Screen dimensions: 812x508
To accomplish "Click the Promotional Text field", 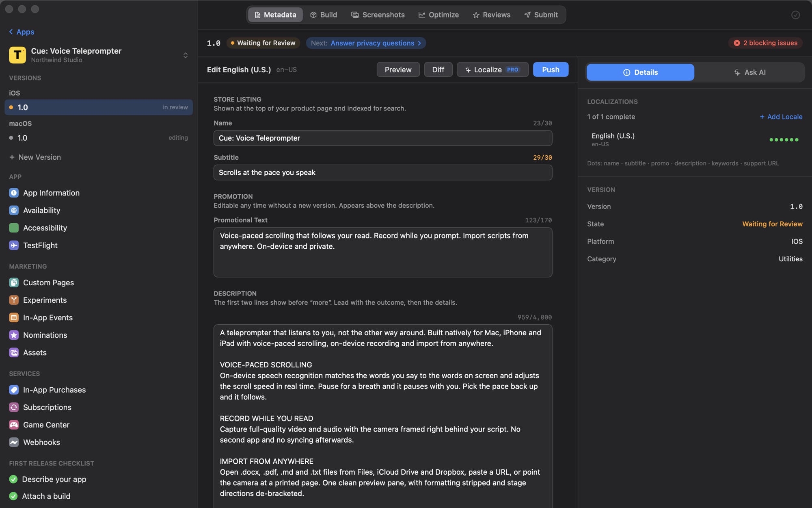I will coord(383,252).
